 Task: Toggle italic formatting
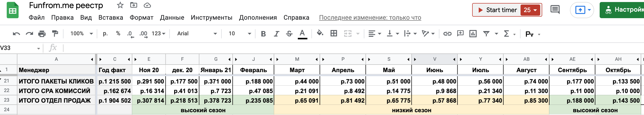click(x=276, y=34)
